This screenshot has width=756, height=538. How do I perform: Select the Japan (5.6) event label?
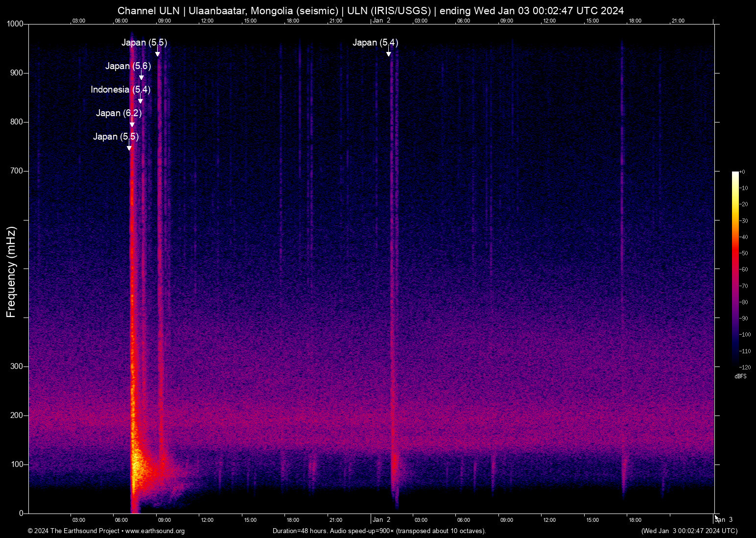coord(128,66)
